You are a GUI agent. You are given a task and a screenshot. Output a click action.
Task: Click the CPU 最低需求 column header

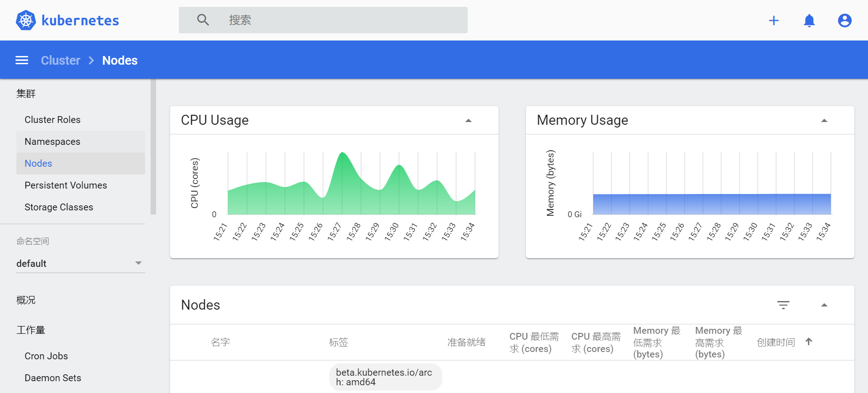coord(534,342)
